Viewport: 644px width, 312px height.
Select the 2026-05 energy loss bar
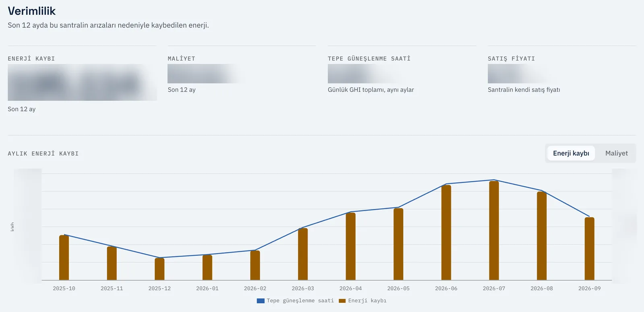(x=398, y=244)
